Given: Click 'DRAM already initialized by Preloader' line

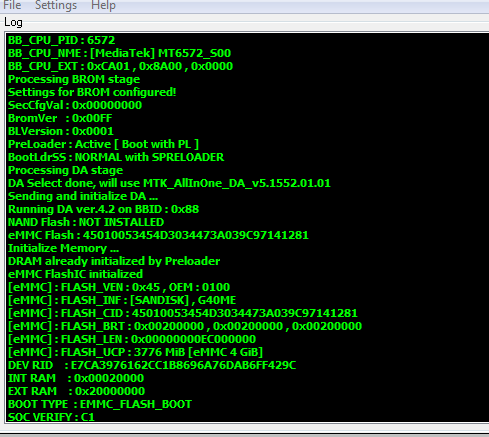Looking at the screenshot, I should (x=114, y=261).
